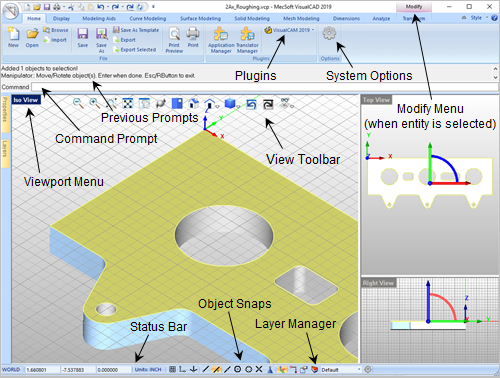Click the application menu round button

pos(11,11)
